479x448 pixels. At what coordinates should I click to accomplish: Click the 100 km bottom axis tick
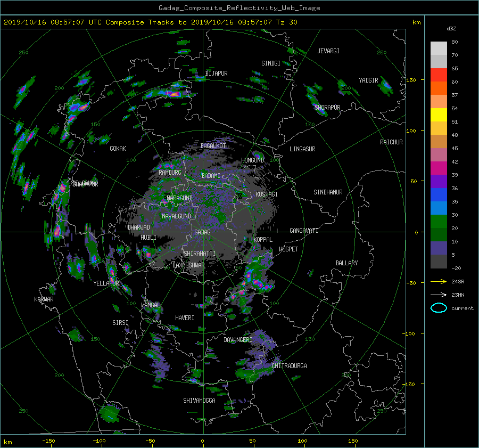coord(302,441)
